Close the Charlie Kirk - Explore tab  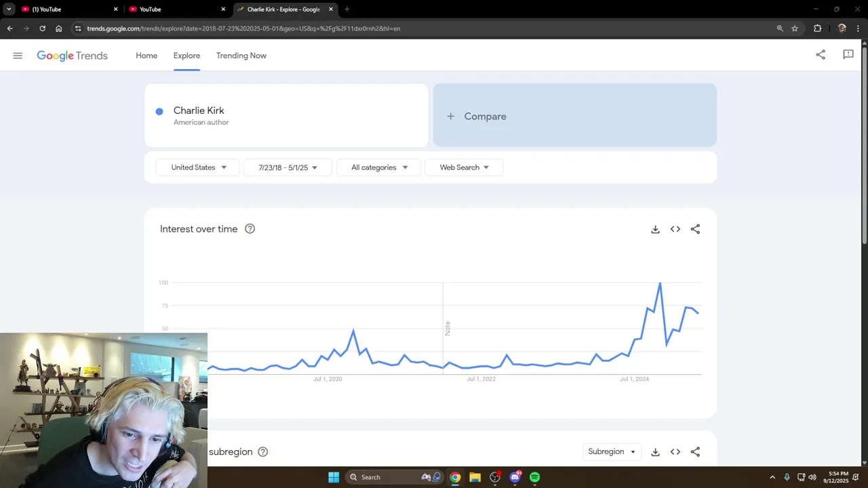pos(330,9)
